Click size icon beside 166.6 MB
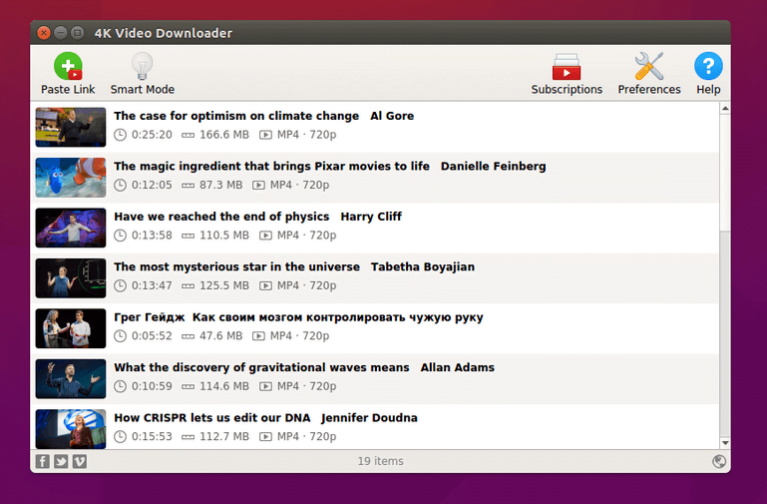 (x=188, y=136)
